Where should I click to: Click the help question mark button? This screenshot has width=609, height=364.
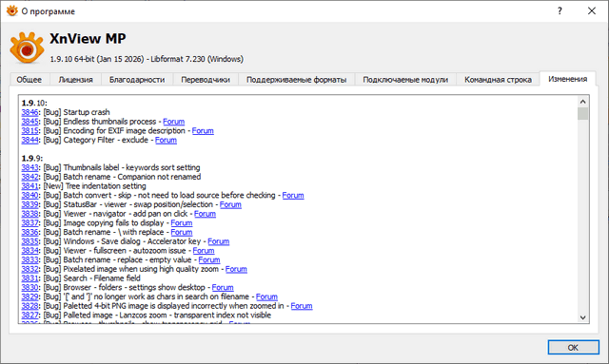(x=560, y=10)
